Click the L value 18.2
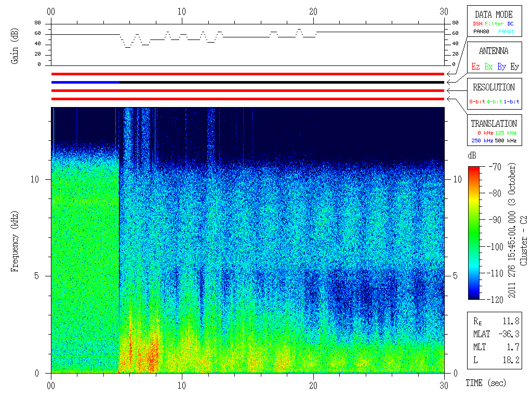The height and width of the screenshot is (399, 532). pyautogui.click(x=511, y=361)
